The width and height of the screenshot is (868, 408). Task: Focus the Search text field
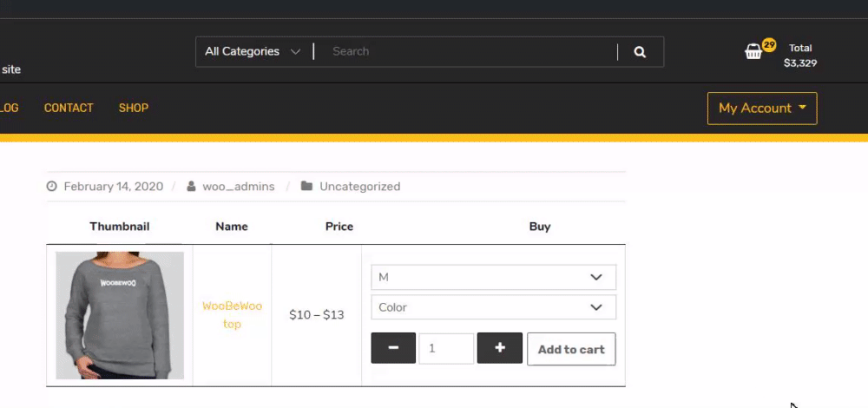click(469, 52)
